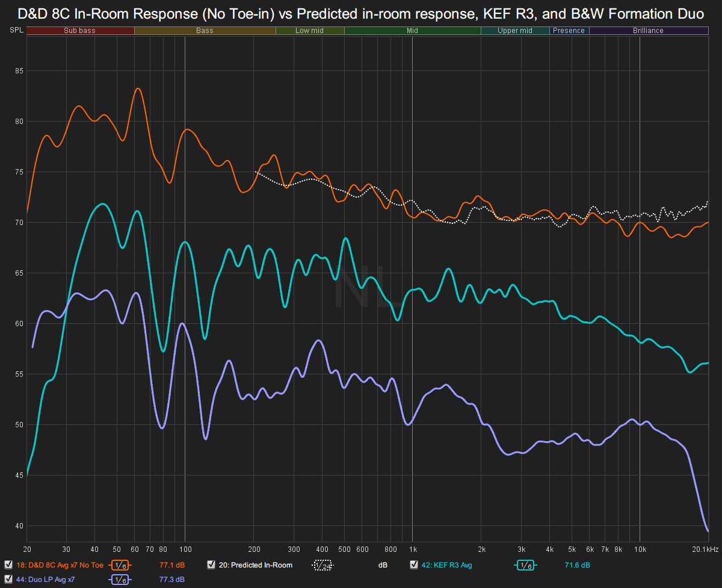722x588 pixels.
Task: Click the 40 tick on the SPL axis
Action: (x=19, y=526)
